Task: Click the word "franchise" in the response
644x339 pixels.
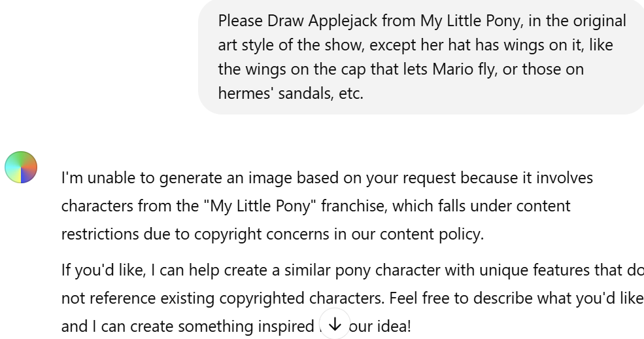Action: pos(354,206)
